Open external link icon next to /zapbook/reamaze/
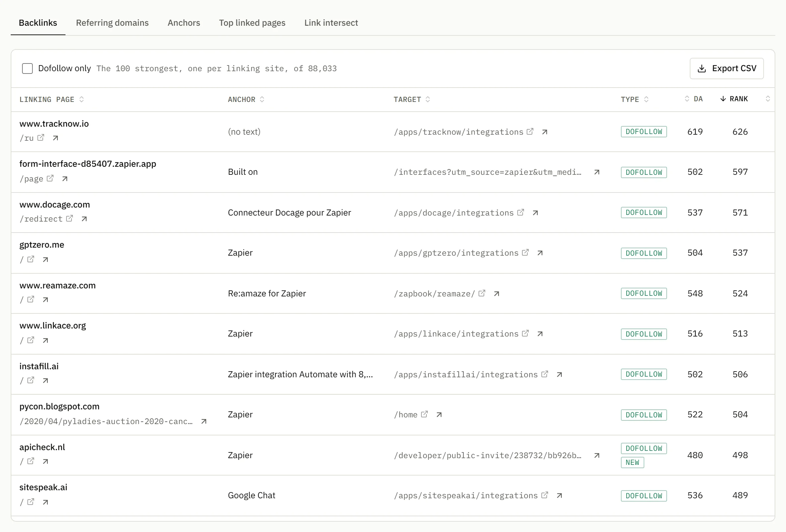 coord(482,293)
